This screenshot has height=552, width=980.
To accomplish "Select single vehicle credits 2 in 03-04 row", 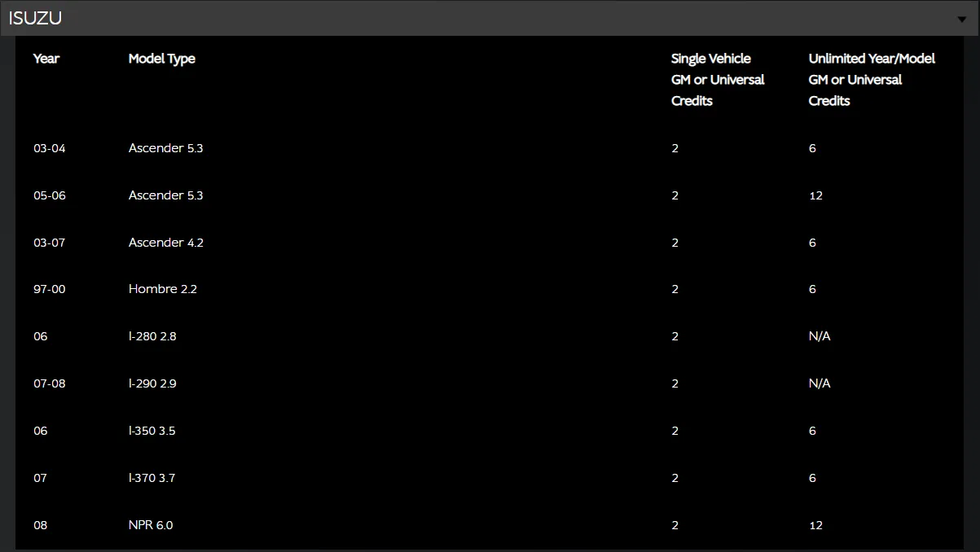I will (675, 148).
